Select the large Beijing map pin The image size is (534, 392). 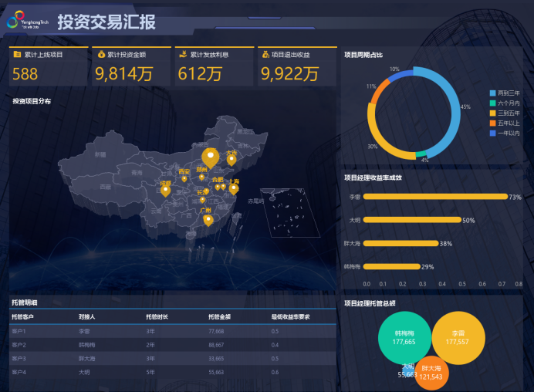[x=209, y=156]
